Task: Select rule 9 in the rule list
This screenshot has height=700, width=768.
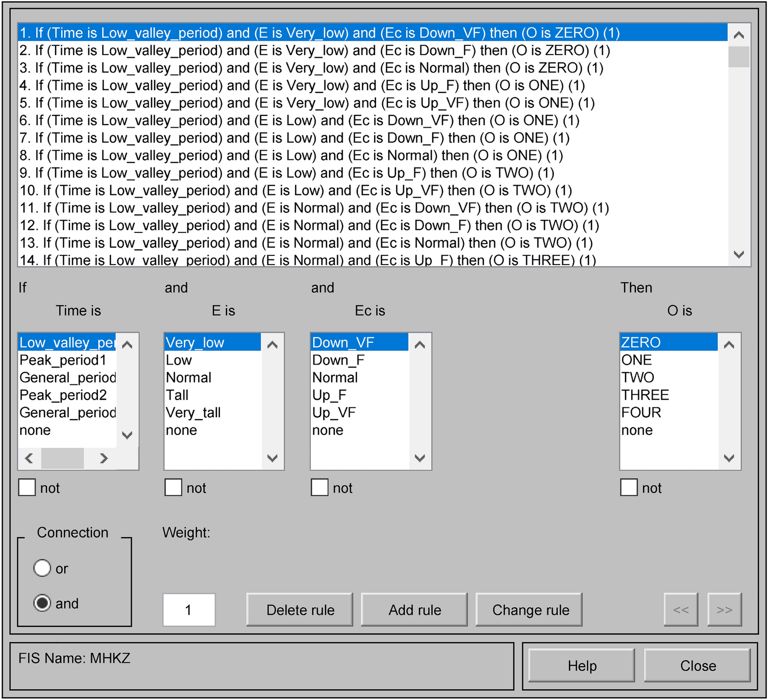Action: [x=287, y=173]
